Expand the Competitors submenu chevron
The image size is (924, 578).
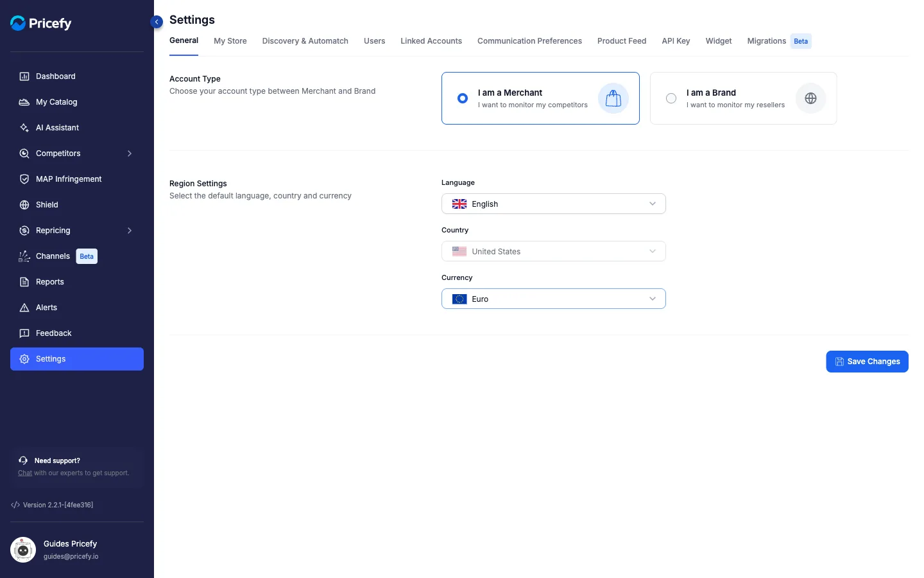click(x=130, y=153)
